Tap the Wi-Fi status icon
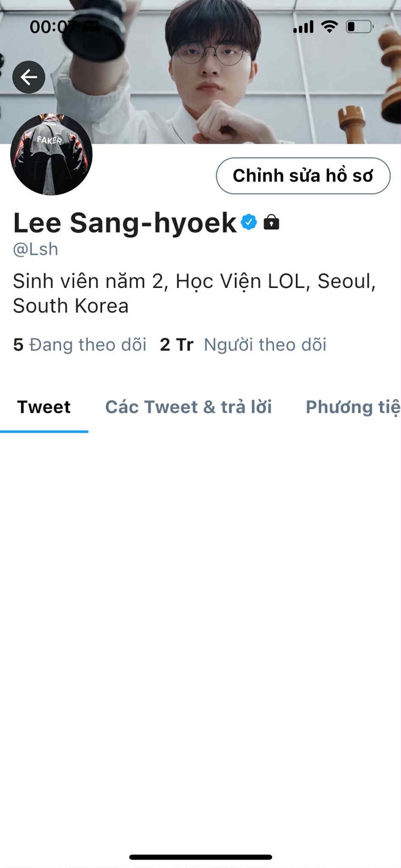401x868 pixels. tap(330, 27)
